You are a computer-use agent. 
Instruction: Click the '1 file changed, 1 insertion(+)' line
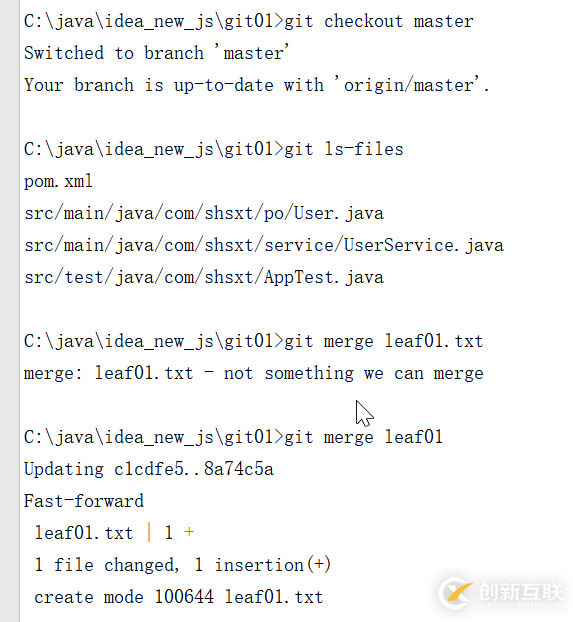(x=183, y=565)
